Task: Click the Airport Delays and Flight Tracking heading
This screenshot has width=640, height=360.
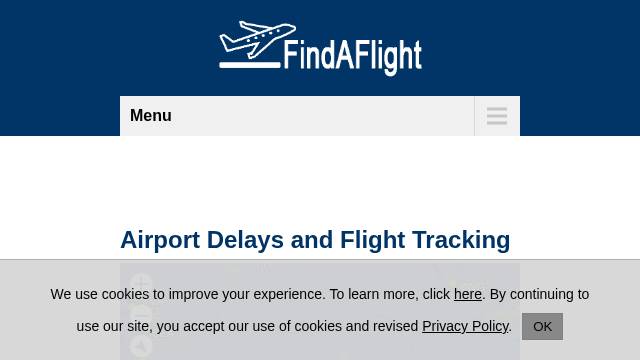Action: pos(315,240)
